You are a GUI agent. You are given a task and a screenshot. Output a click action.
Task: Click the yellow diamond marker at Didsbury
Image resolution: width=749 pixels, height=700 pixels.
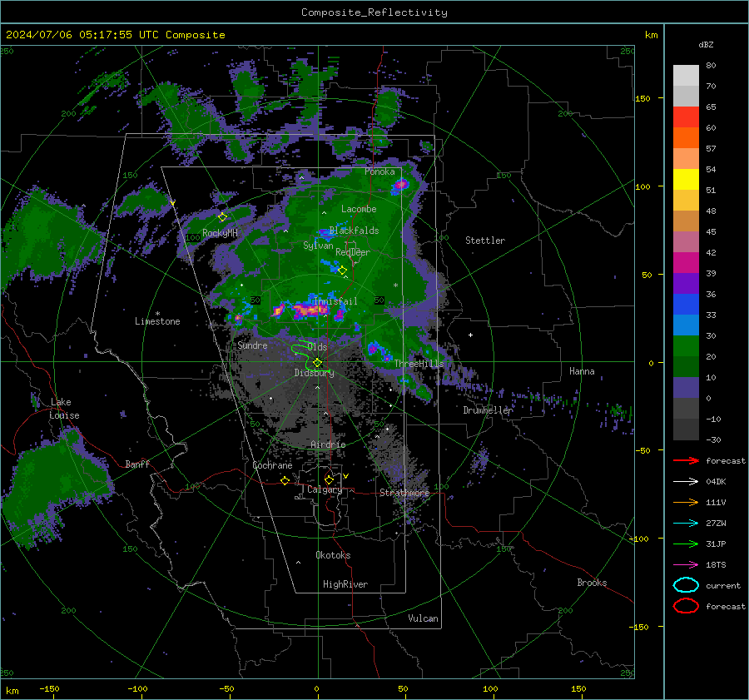pyautogui.click(x=318, y=363)
